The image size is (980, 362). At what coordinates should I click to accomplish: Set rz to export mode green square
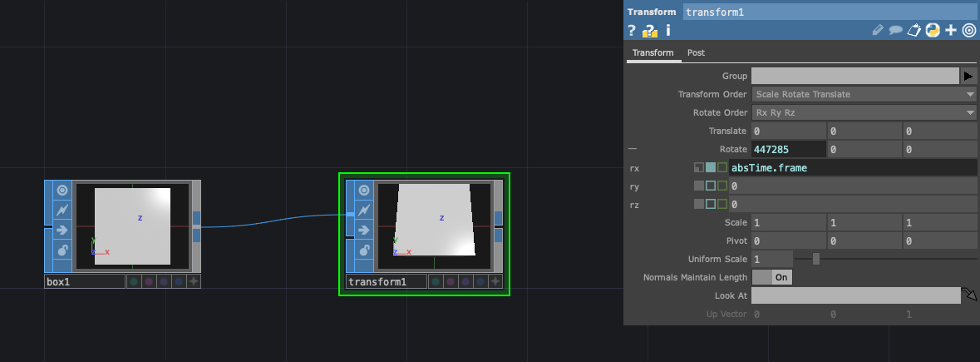click(x=722, y=204)
